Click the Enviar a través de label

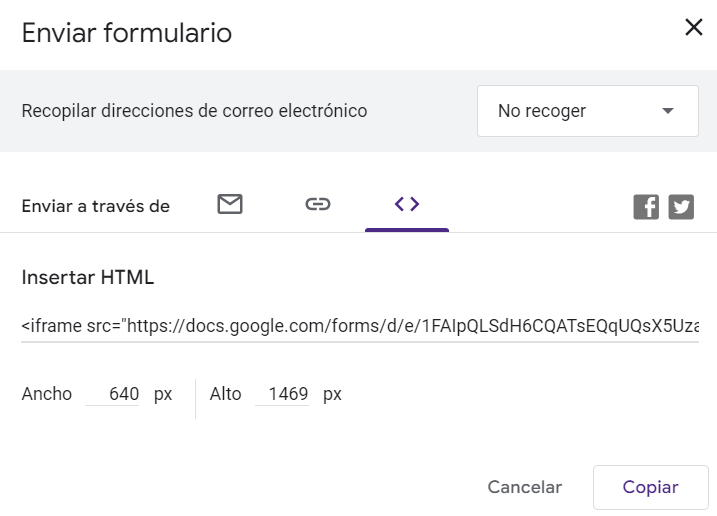click(96, 206)
